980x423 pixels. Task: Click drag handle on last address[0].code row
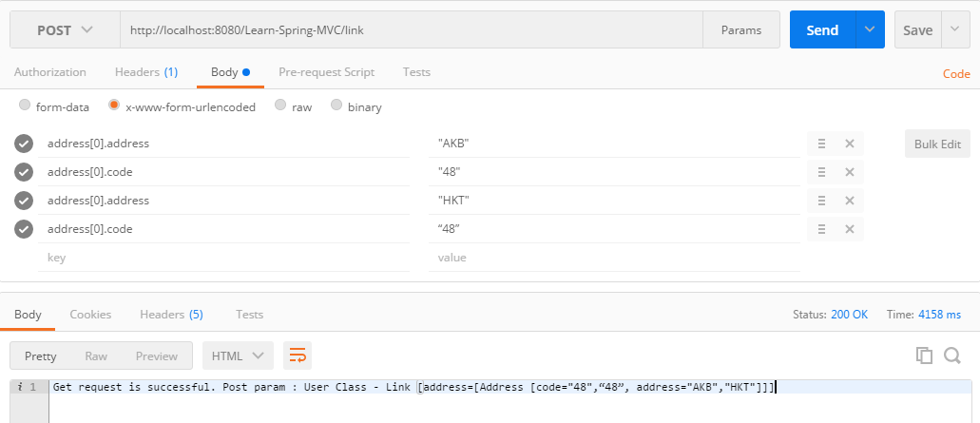(x=821, y=229)
